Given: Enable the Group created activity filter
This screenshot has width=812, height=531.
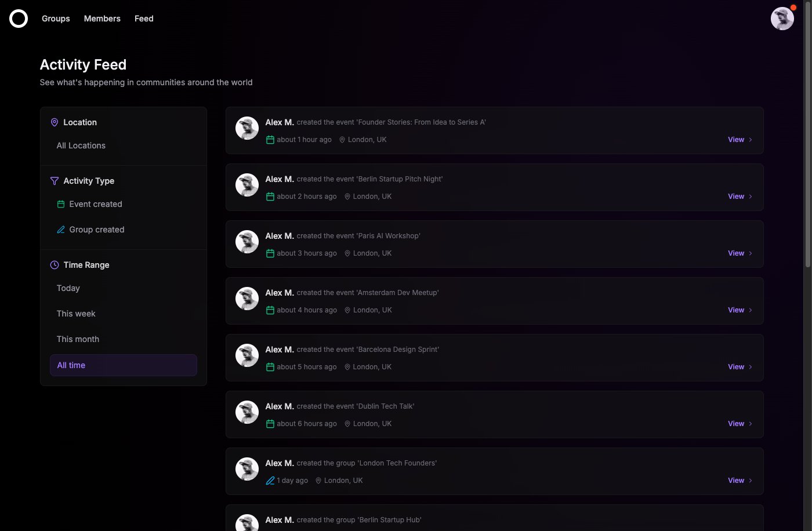Looking at the screenshot, I should click(96, 230).
